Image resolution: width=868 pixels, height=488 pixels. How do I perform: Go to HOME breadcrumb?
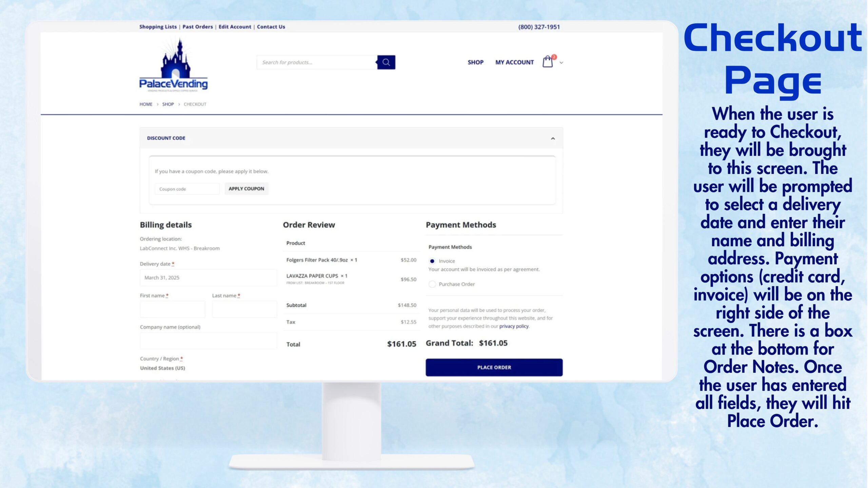(146, 104)
